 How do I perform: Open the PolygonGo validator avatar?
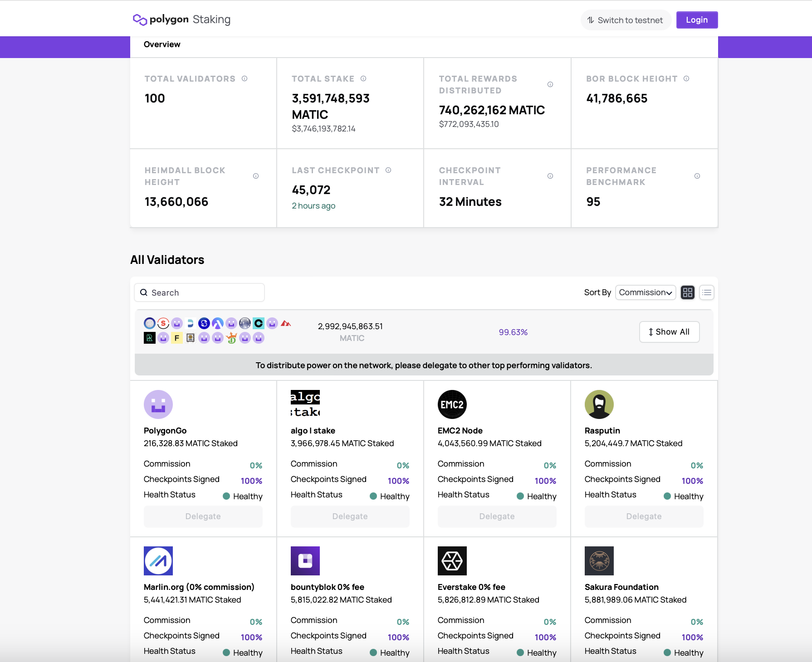[x=158, y=404]
